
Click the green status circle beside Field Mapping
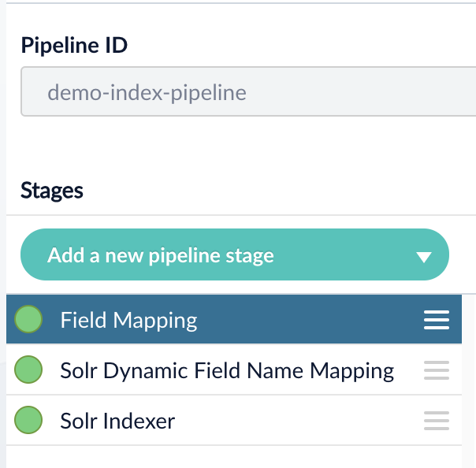point(28,320)
